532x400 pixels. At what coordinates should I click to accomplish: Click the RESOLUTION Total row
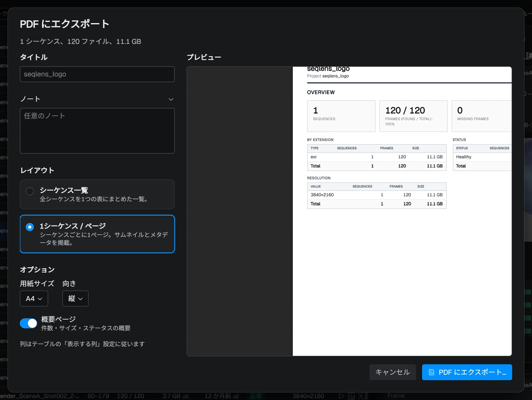(377, 204)
